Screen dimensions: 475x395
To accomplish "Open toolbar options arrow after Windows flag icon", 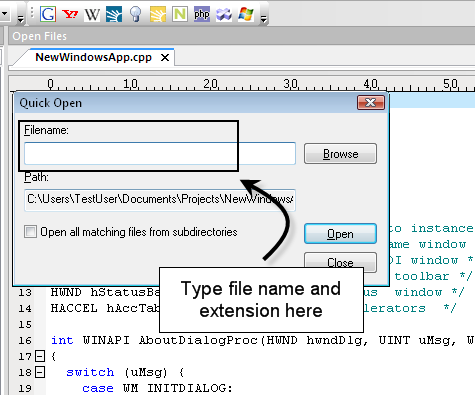I will (264, 20).
